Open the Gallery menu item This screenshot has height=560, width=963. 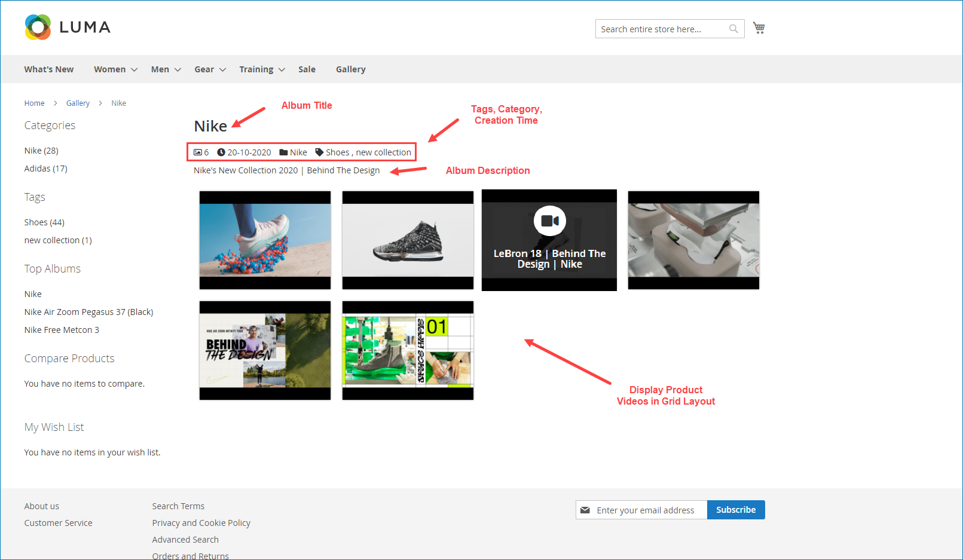(x=350, y=69)
